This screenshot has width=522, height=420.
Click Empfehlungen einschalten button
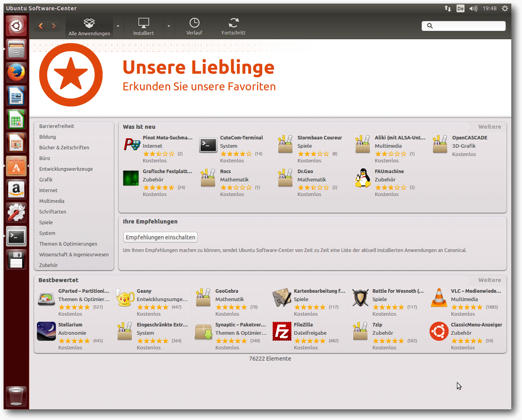coord(161,237)
